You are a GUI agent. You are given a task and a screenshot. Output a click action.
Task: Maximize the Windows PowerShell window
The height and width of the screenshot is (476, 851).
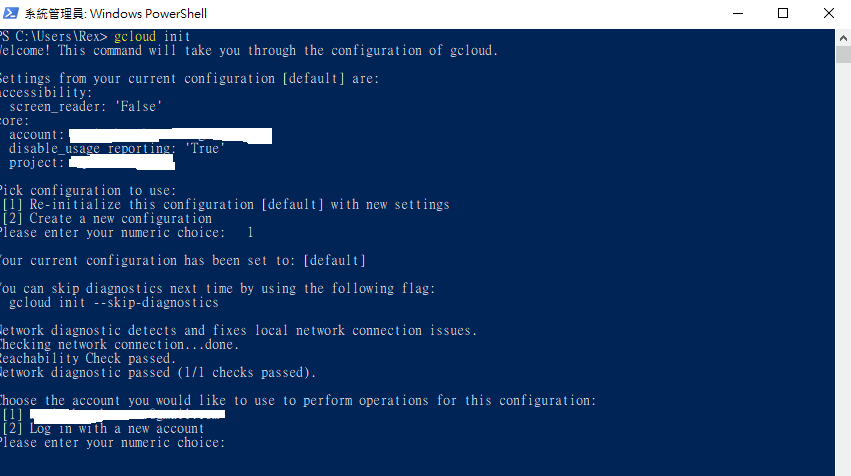[x=783, y=13]
